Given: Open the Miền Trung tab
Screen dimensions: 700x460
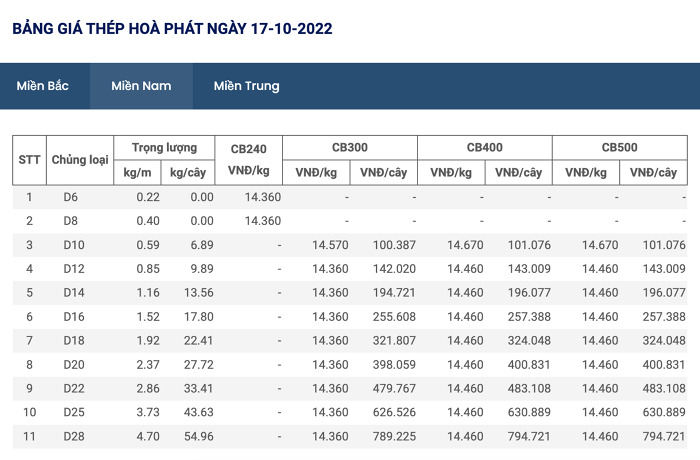Looking at the screenshot, I should tap(246, 86).
